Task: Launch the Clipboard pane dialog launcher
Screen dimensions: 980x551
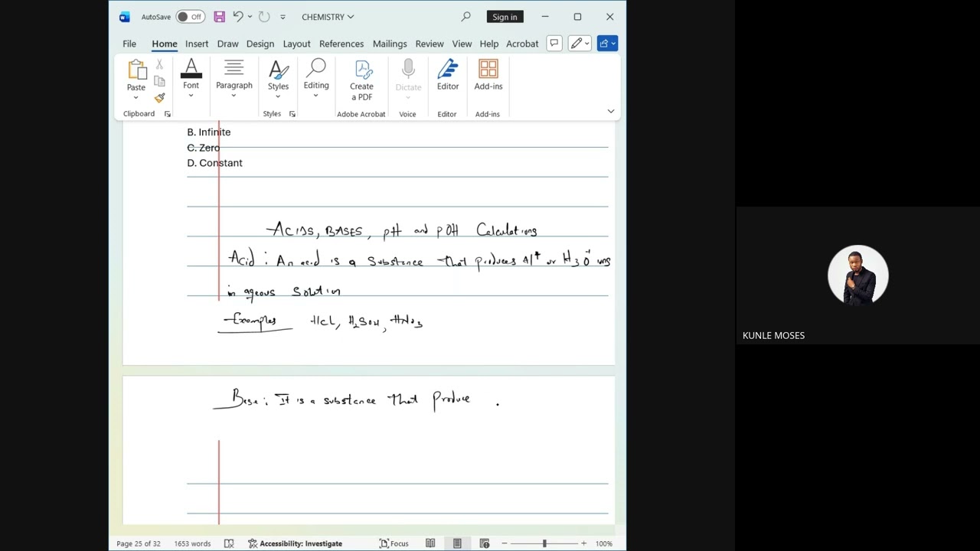Action: [x=168, y=114]
